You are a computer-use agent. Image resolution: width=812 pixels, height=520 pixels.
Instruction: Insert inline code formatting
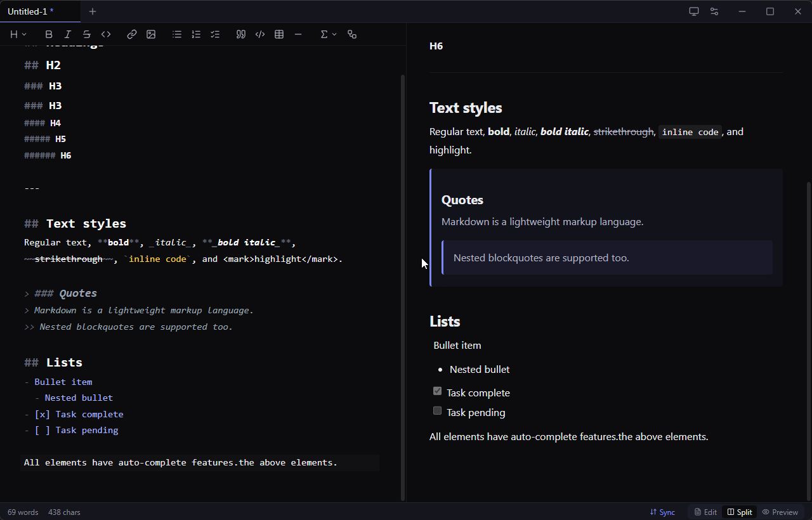(106, 34)
